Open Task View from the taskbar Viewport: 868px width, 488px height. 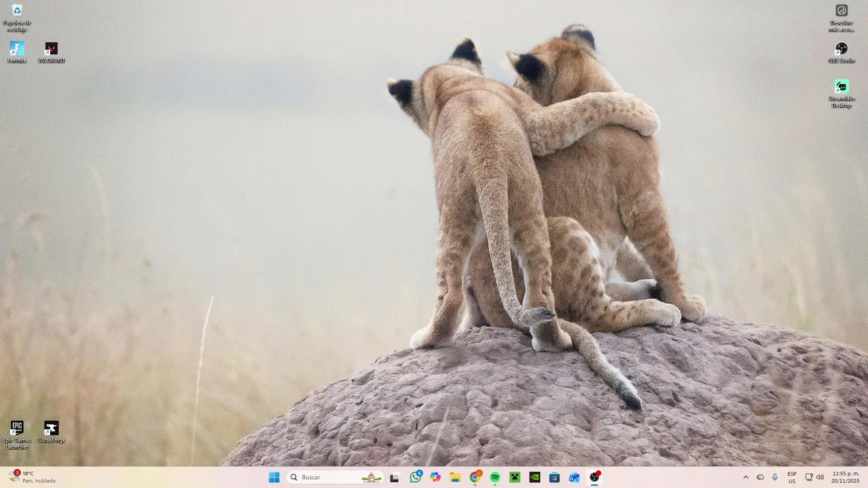(x=395, y=477)
